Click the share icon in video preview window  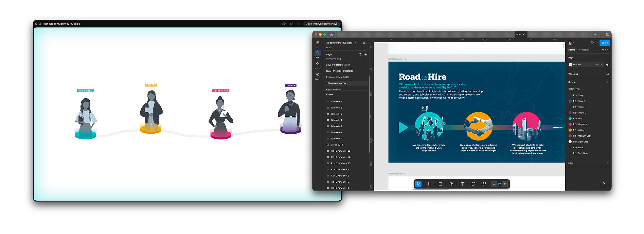pyautogui.click(x=299, y=24)
